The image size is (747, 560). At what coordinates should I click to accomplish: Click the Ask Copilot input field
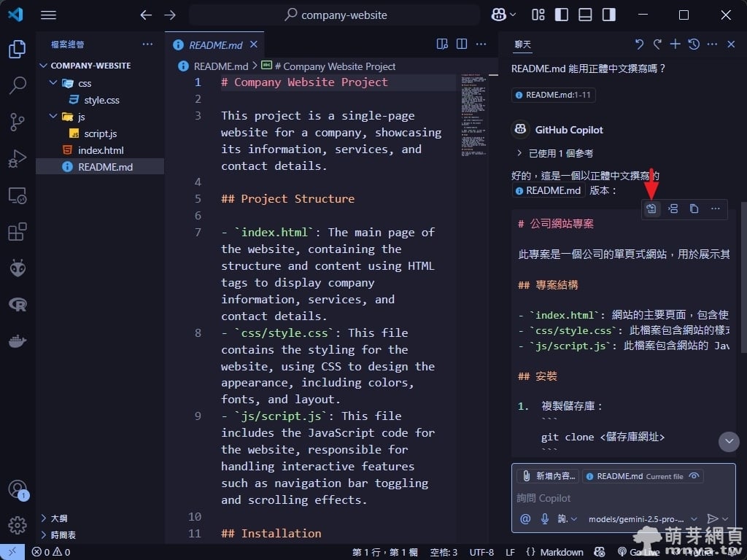click(x=620, y=498)
